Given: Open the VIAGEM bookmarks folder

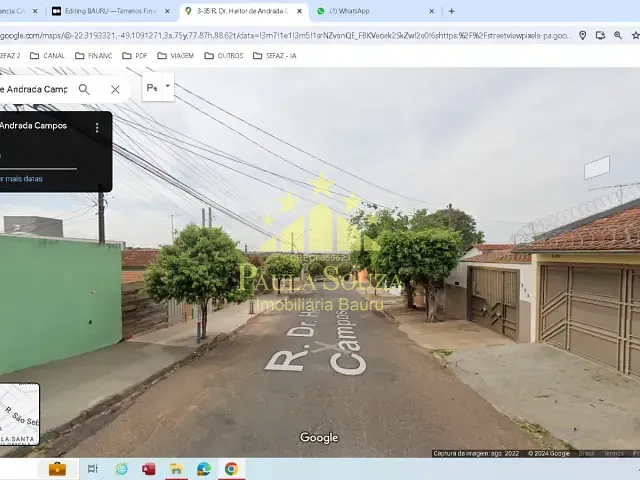Looking at the screenshot, I should pyautogui.click(x=176, y=56).
